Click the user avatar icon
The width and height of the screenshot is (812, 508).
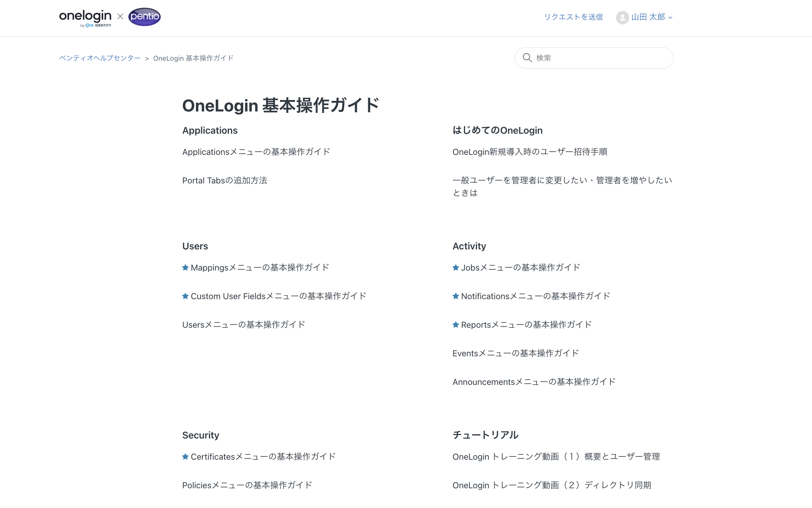622,17
